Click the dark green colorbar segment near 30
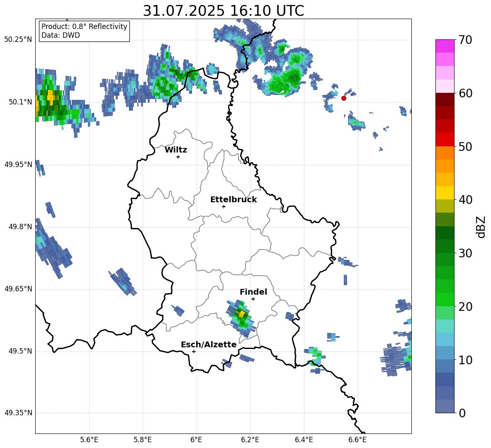 tap(445, 246)
